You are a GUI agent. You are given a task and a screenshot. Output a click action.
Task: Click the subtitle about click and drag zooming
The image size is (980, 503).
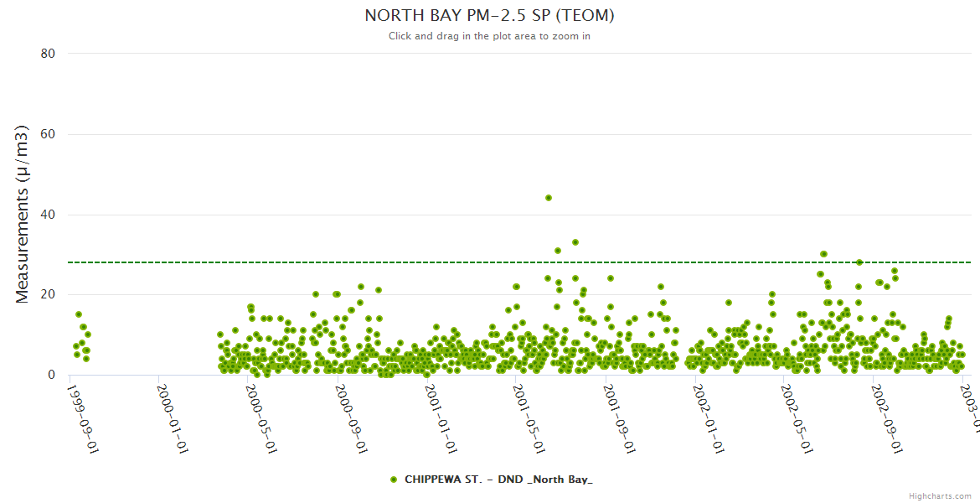coord(489,36)
